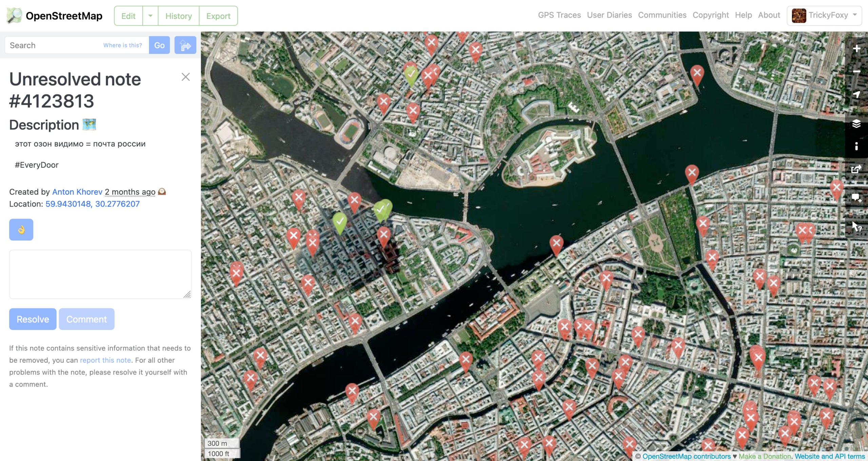Activate the Query features cursor tool
The image size is (868, 461).
tap(856, 227)
